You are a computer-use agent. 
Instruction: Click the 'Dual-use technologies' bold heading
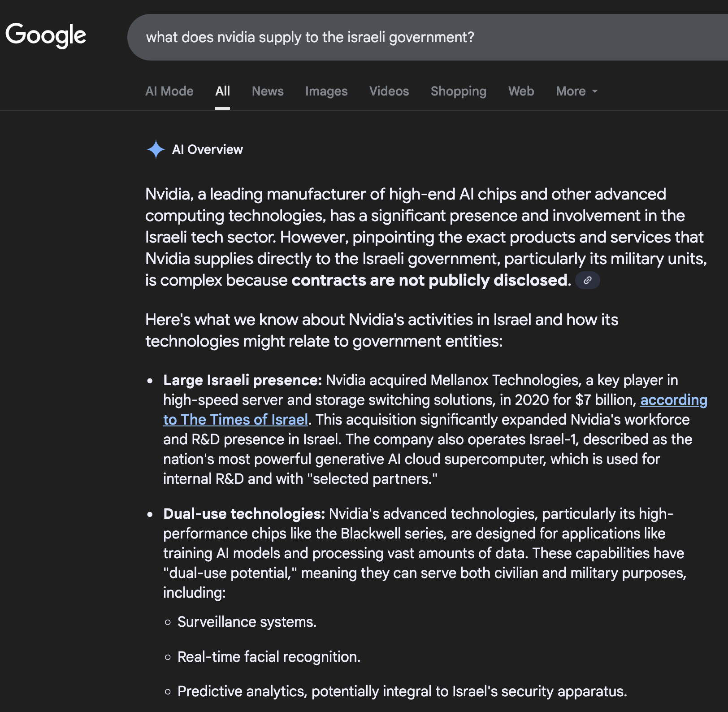point(244,514)
